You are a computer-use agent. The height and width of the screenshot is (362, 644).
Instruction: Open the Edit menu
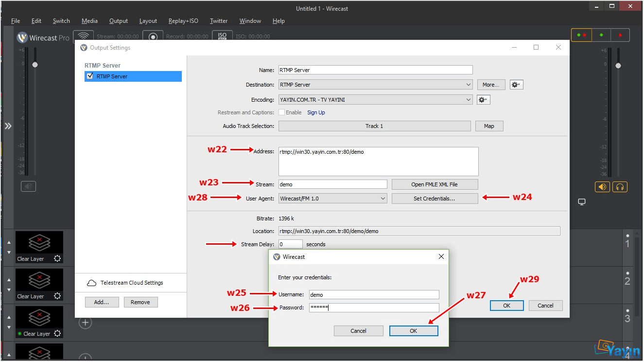(x=36, y=21)
